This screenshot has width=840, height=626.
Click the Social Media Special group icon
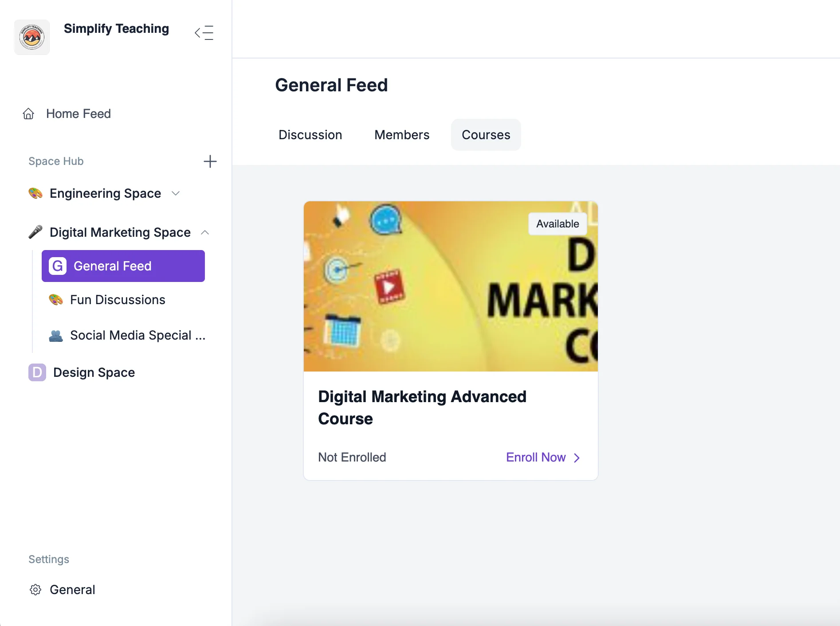click(x=56, y=336)
